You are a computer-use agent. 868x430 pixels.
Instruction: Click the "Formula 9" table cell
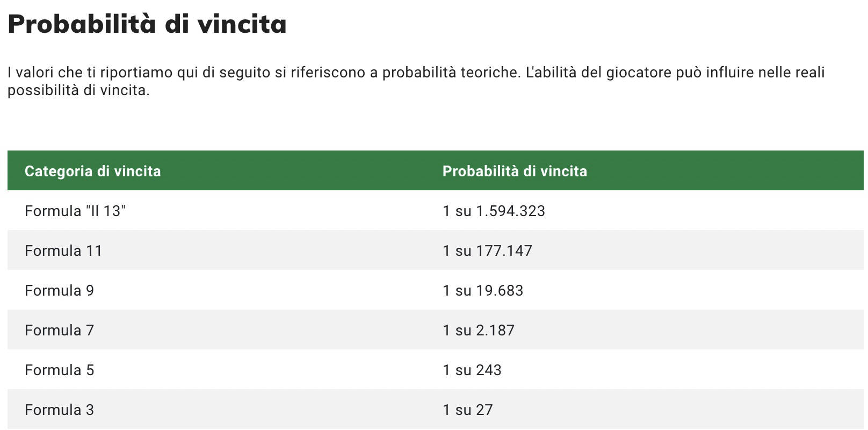tap(59, 290)
